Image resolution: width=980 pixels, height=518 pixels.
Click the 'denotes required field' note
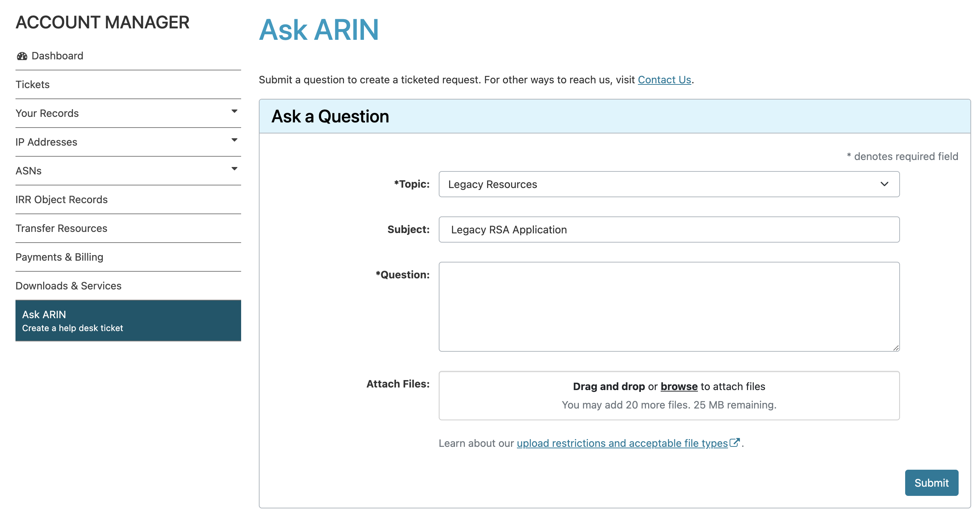click(903, 156)
